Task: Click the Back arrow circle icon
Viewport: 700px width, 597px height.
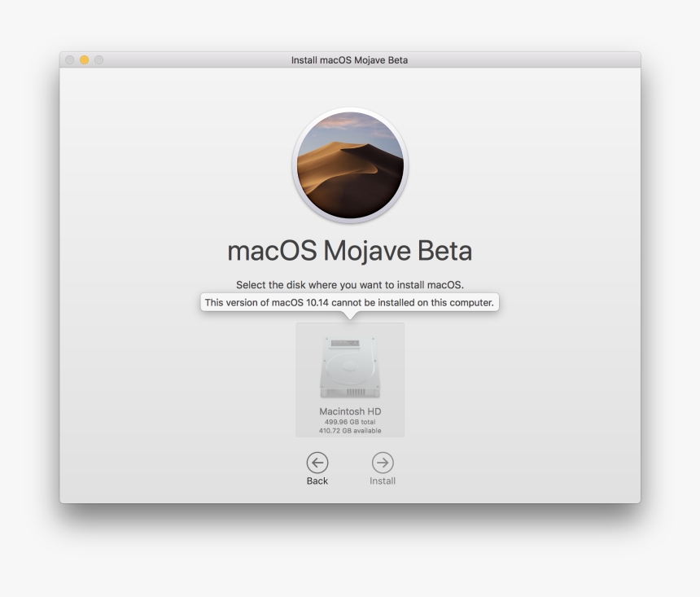Action: (317, 463)
